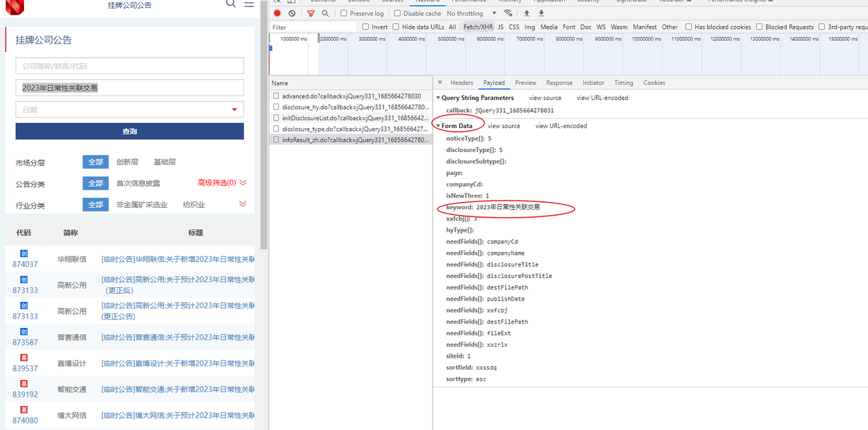Enable the Preserve log checkbox

[x=344, y=13]
